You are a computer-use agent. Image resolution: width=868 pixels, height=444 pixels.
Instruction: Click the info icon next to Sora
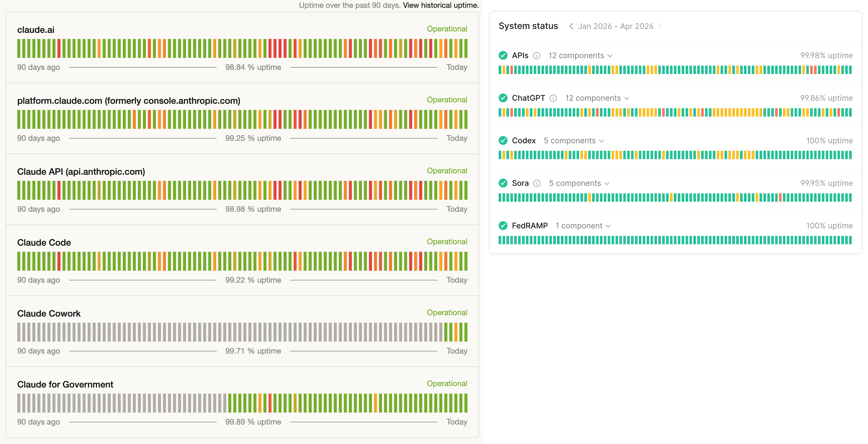537,183
